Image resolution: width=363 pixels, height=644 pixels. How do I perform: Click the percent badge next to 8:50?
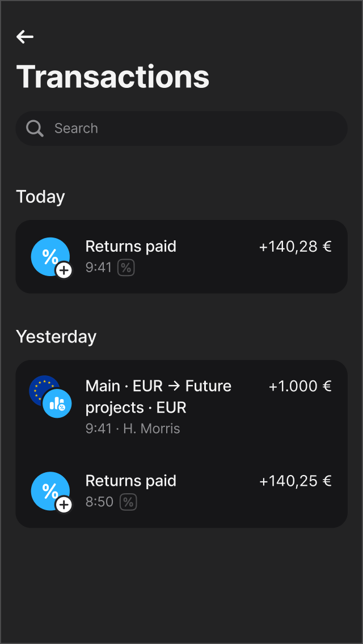click(127, 502)
